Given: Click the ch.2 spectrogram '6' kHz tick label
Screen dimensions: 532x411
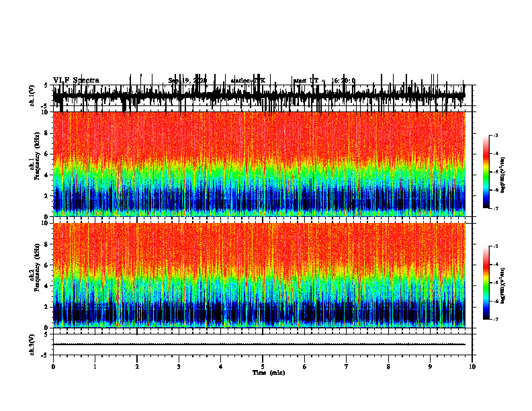Looking at the screenshot, I should point(46,265).
